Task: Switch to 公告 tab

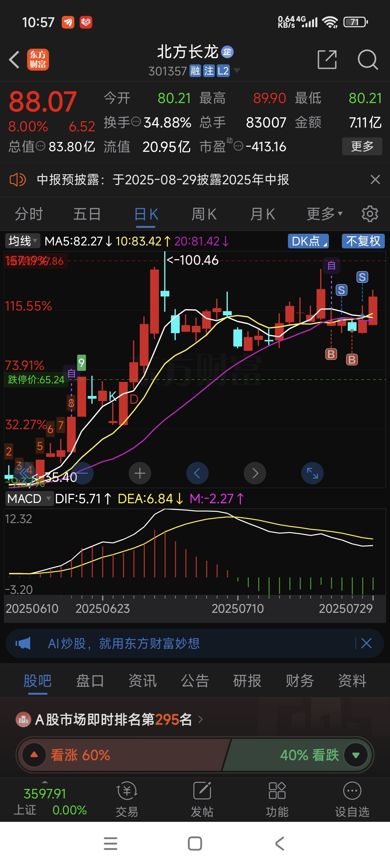Action: 195,681
